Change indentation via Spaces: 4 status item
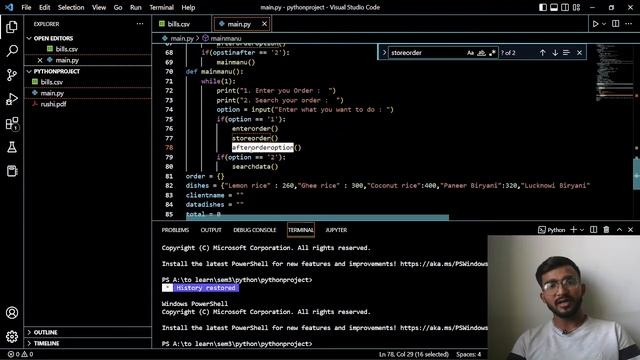Viewport: 640px width, 360px height. [x=469, y=354]
